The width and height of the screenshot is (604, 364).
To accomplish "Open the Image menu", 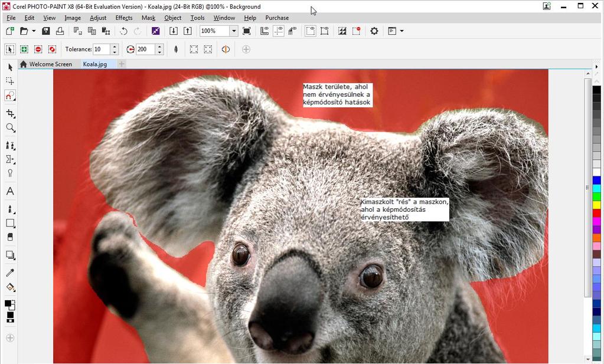I will tap(73, 18).
